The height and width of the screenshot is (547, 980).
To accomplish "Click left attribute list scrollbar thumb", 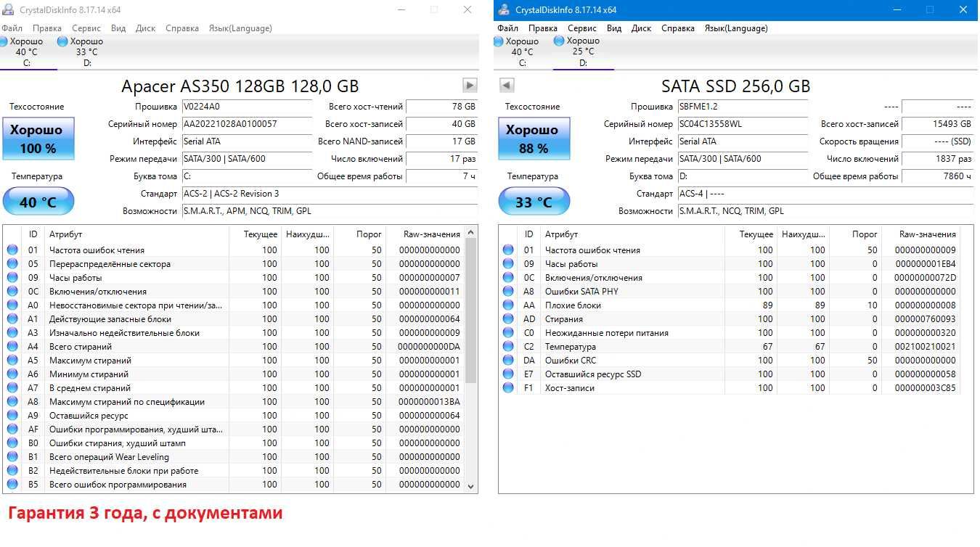I will click(470, 310).
